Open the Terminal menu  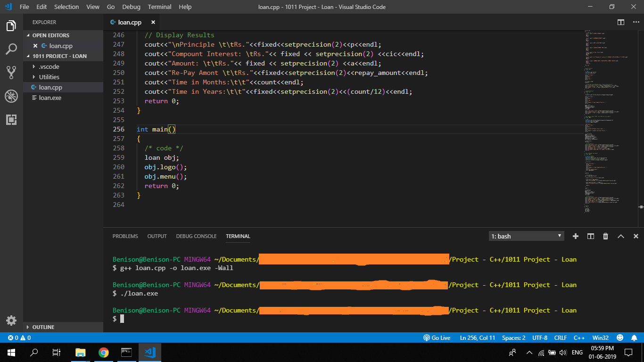(159, 7)
